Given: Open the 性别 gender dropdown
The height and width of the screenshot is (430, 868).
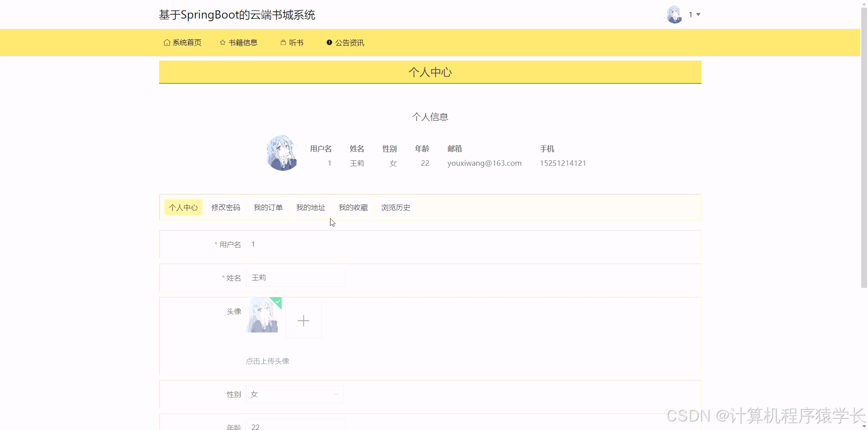Looking at the screenshot, I should (x=294, y=394).
